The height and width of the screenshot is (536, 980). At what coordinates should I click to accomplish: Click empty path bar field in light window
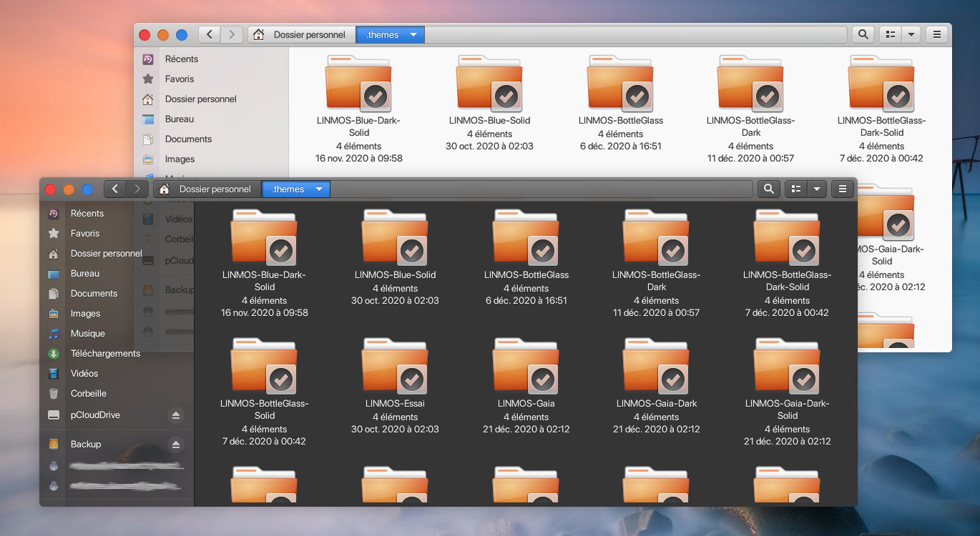pos(636,34)
